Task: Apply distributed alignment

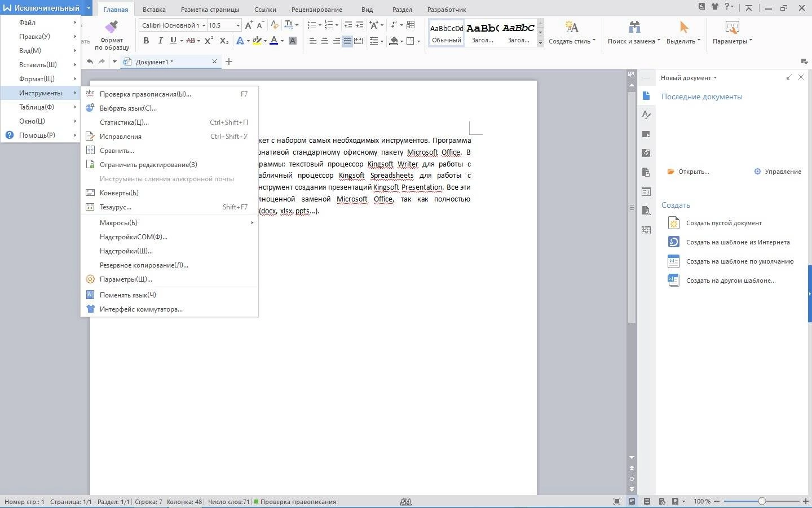Action: pyautogui.click(x=359, y=41)
